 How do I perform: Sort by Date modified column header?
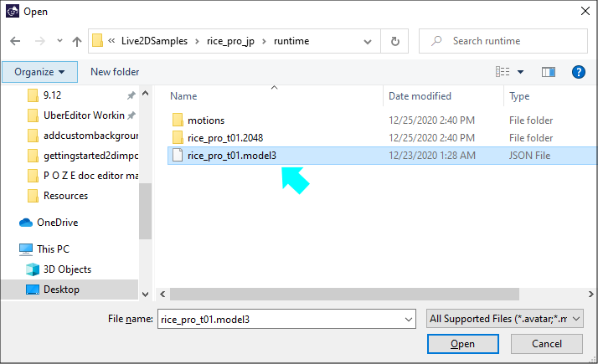pyautogui.click(x=420, y=96)
